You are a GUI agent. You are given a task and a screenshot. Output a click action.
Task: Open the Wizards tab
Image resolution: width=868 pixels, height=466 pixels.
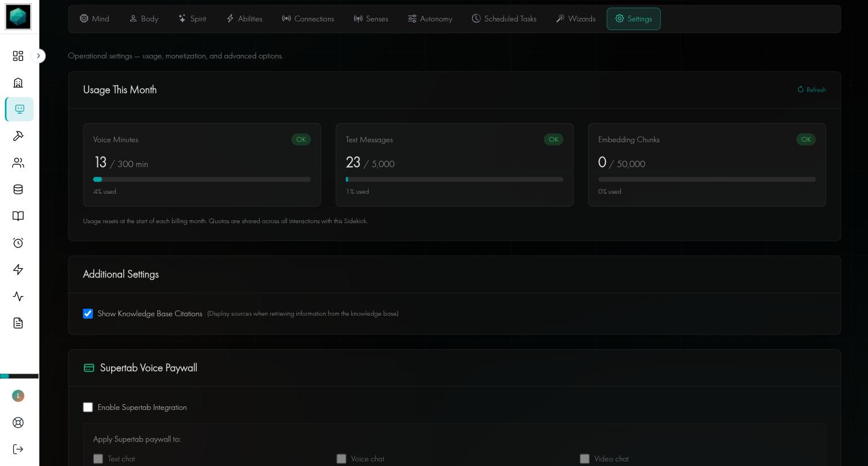(x=576, y=19)
